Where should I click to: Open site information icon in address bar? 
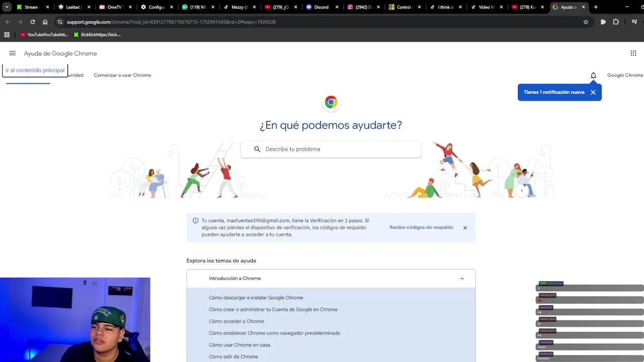tap(60, 22)
